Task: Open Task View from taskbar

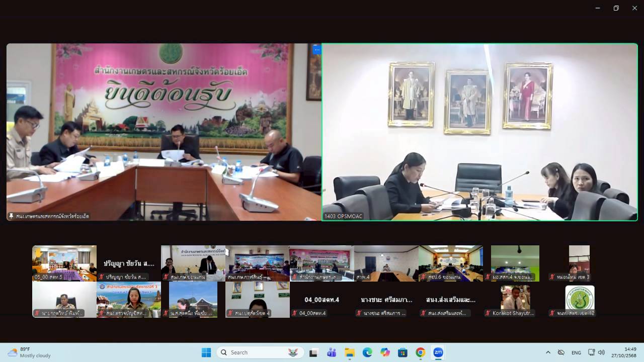Action: click(x=313, y=352)
